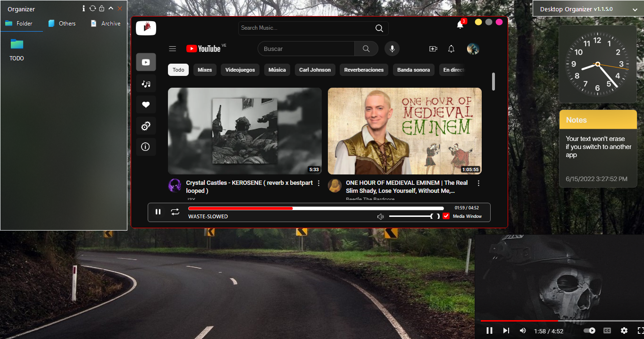Viewport: 644px width, 339px height.
Task: Skip to next video in media window
Action: (506, 331)
